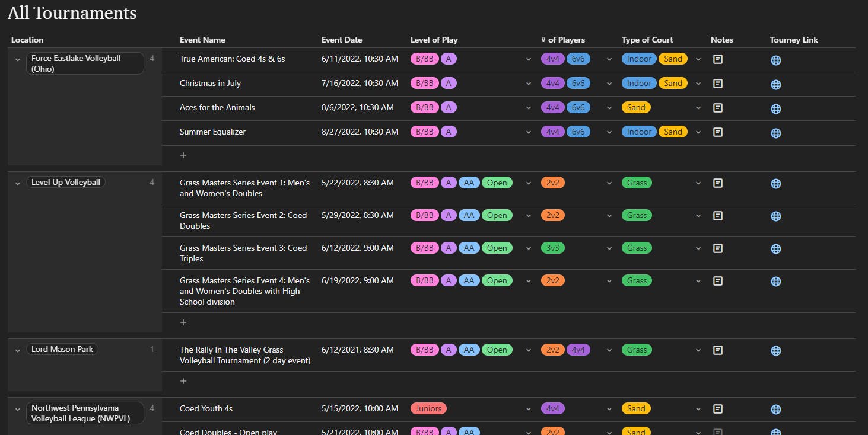Click date cell '6/19/2022, 9:00 AM'
Screen dimensions: 868x435
click(x=358, y=280)
